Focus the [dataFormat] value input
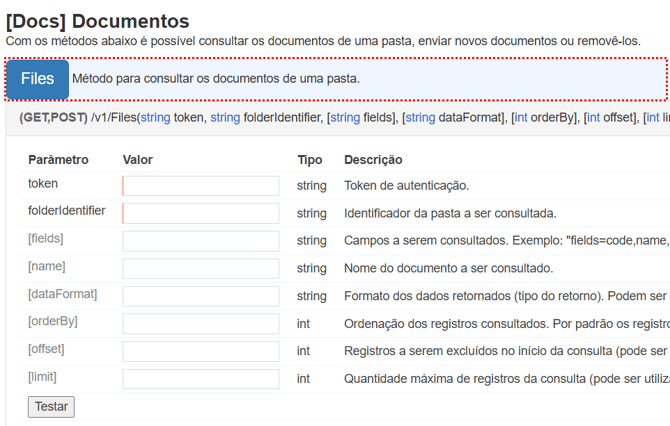The image size is (670, 426). click(201, 296)
